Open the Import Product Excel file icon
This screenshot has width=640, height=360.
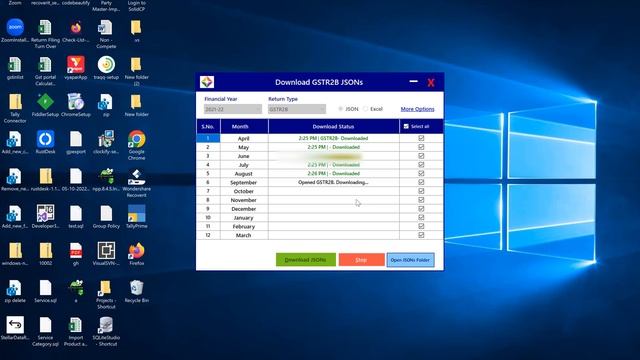[x=76, y=325]
